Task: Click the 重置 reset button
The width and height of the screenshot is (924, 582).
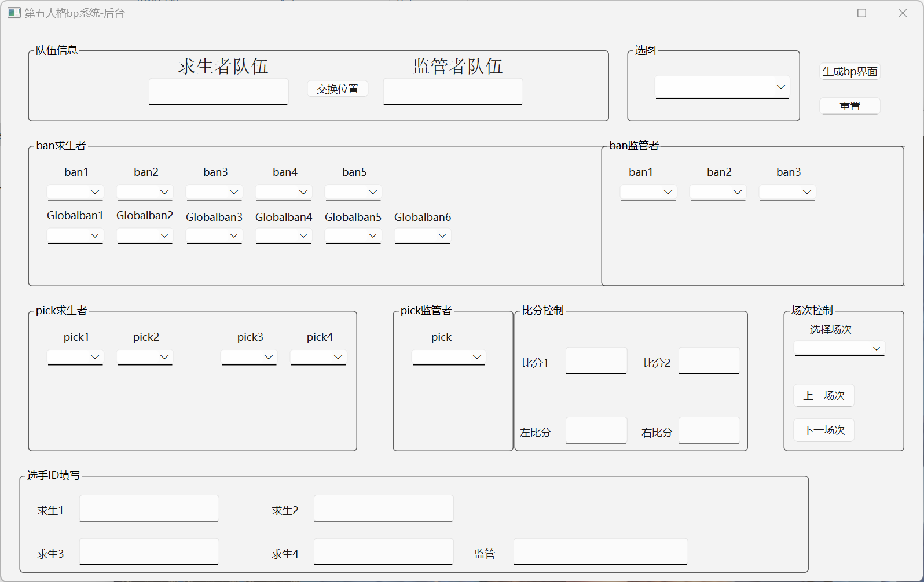Action: tap(850, 106)
